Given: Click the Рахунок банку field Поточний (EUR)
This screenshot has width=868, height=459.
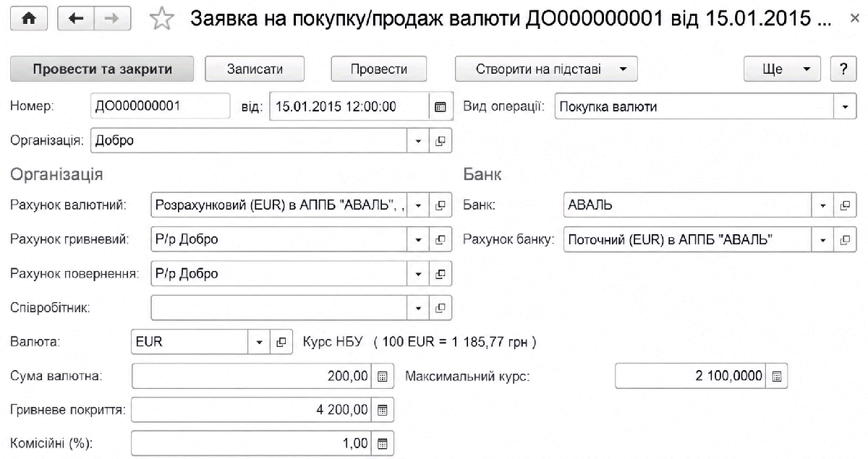Looking at the screenshot, I should click(687, 239).
